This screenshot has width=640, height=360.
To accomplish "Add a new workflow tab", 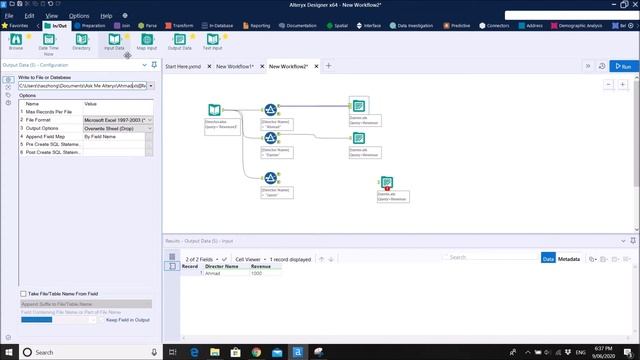I will coord(329,66).
